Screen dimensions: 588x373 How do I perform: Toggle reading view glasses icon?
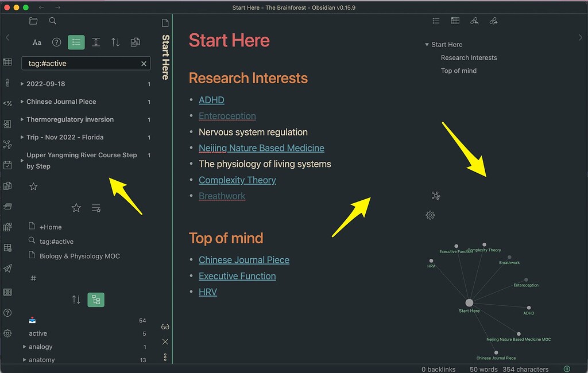[165, 327]
